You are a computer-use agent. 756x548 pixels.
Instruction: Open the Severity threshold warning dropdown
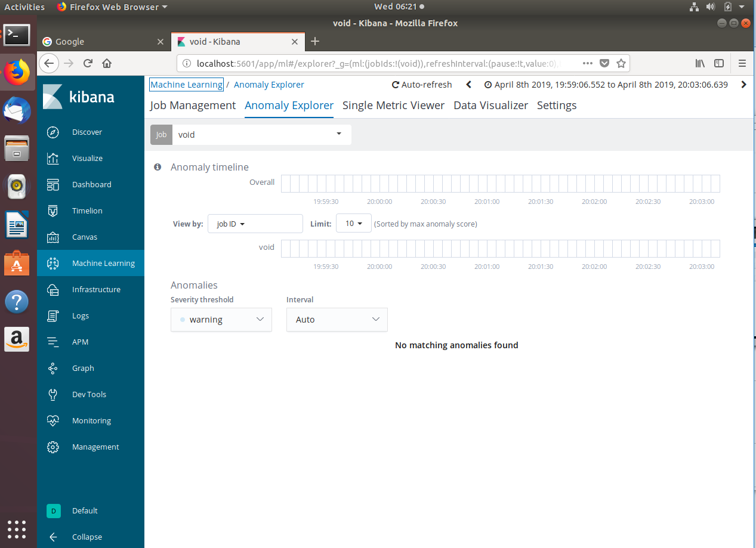(x=221, y=320)
